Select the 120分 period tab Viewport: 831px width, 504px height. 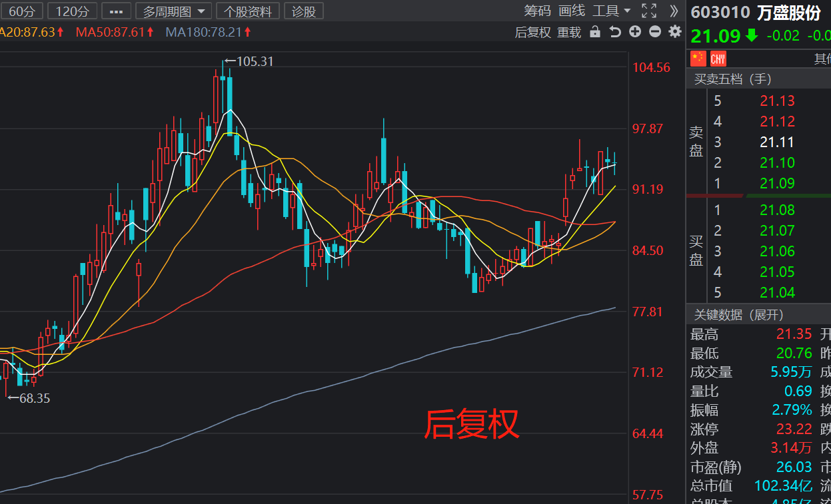73,11
